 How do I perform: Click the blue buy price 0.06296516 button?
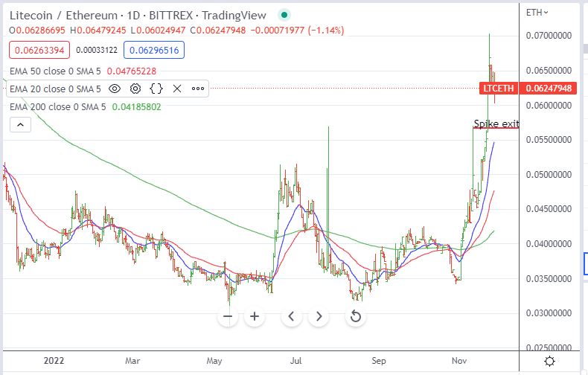(154, 51)
